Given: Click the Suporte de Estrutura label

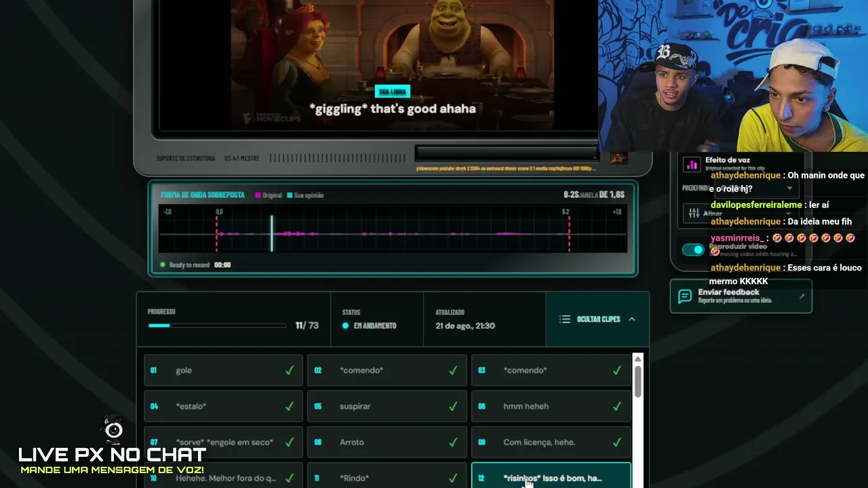Looking at the screenshot, I should tap(186, 159).
